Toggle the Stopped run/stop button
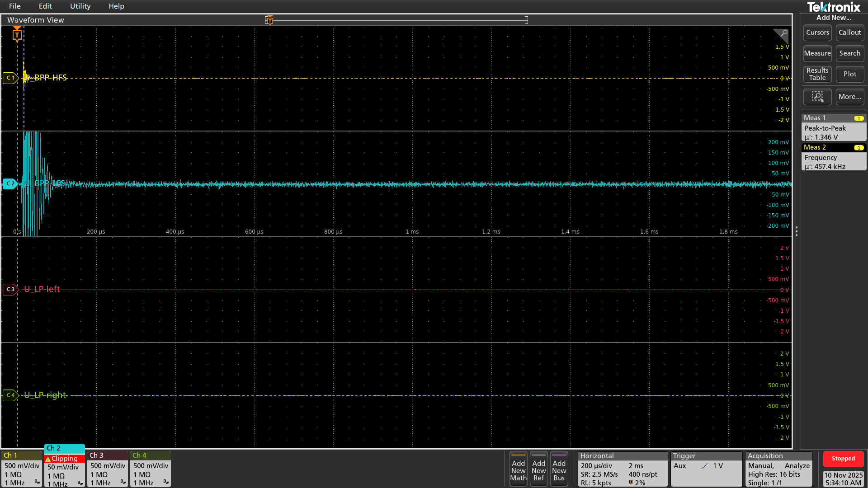 [843, 459]
